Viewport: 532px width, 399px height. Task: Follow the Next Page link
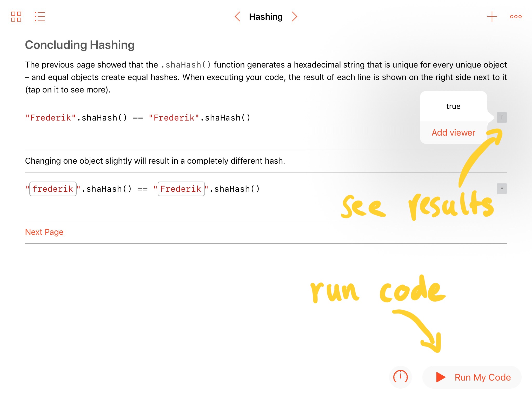pyautogui.click(x=44, y=232)
